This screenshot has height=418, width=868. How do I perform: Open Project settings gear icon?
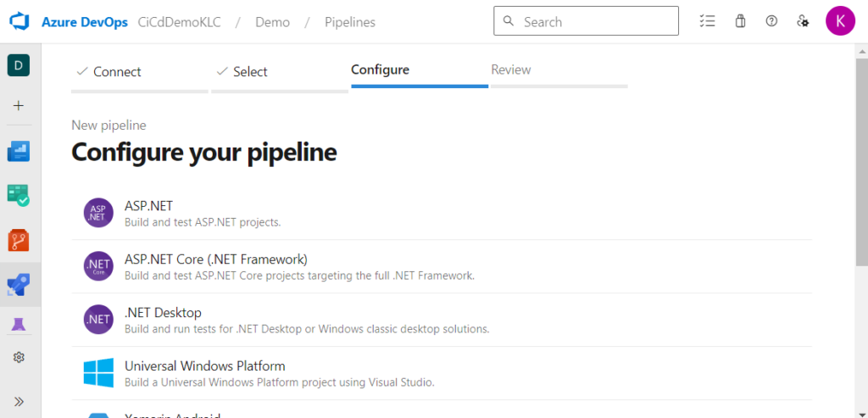coord(19,358)
